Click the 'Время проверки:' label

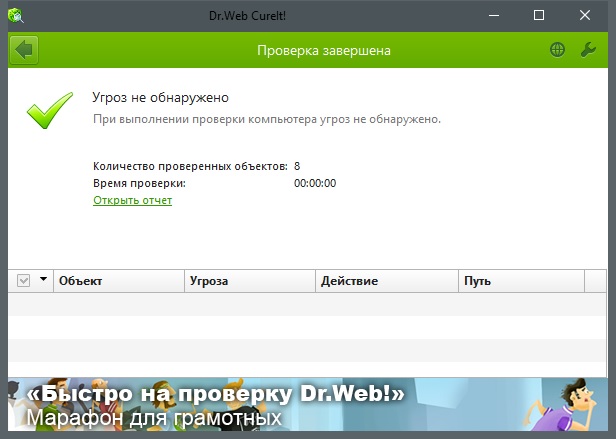(x=139, y=184)
